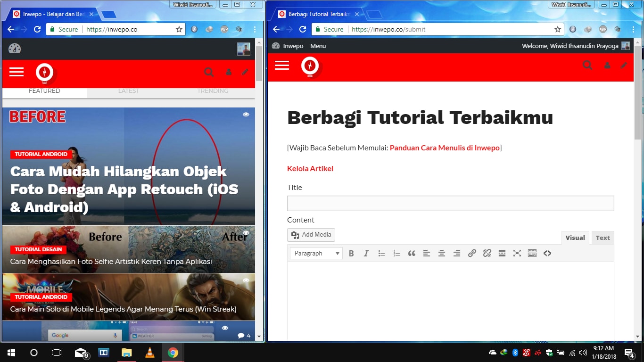Toggle the extra toolbar row icon

pos(532,254)
